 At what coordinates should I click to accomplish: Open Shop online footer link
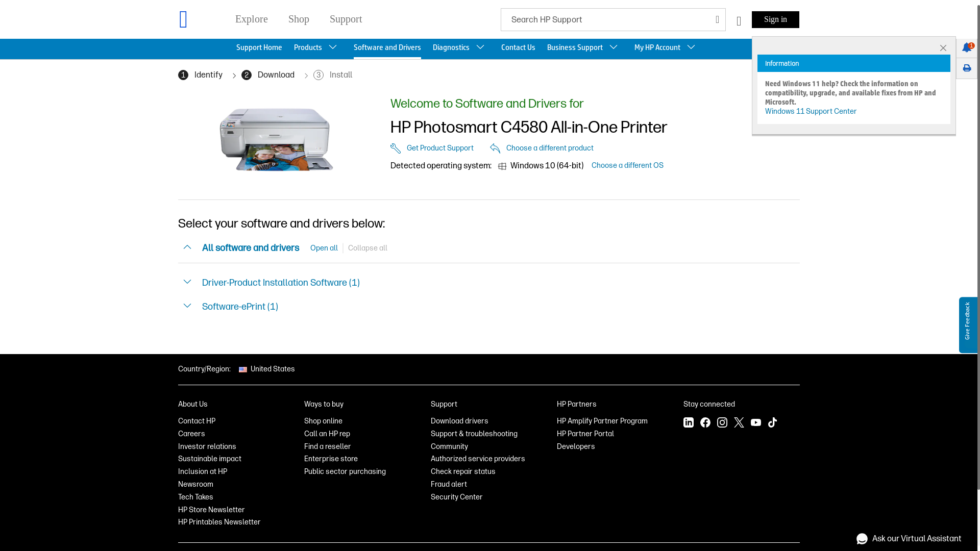323,421
